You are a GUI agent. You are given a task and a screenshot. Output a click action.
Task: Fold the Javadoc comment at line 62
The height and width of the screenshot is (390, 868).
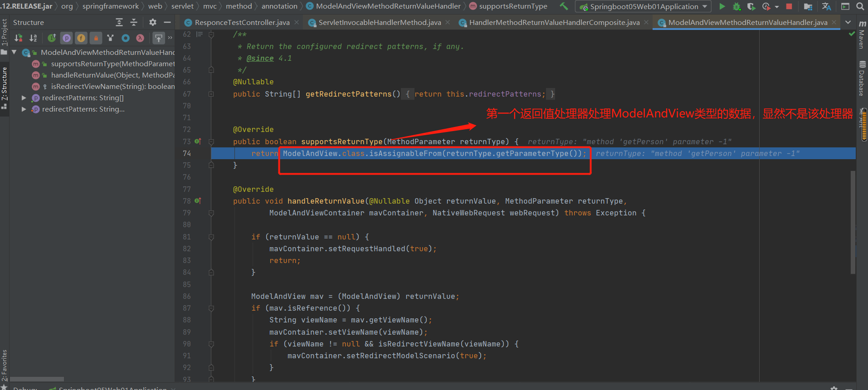211,34
